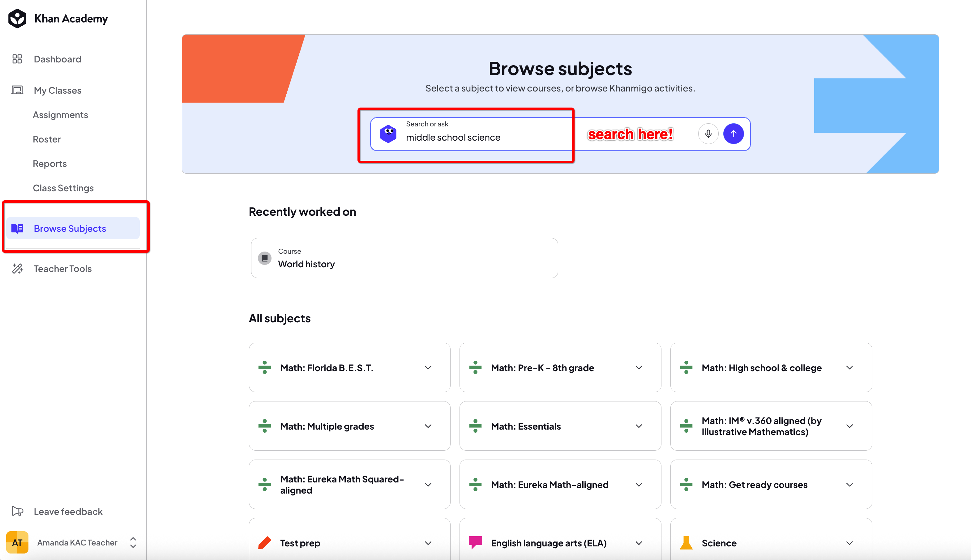The width and height of the screenshot is (971, 560).
Task: Click the Math: Pre-K – 8th grade title
Action: (543, 368)
